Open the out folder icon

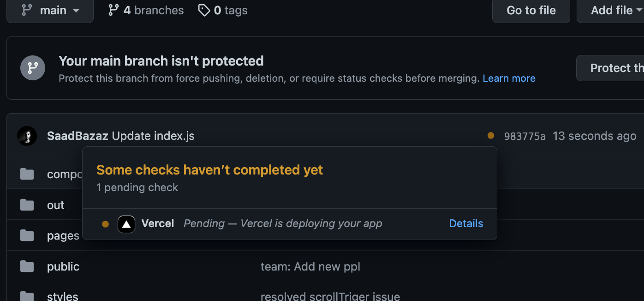(x=27, y=205)
